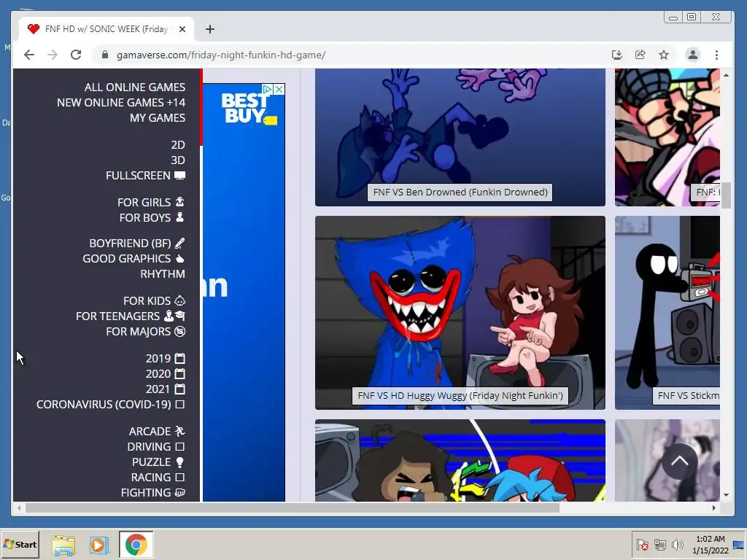Select the 3D category
Image resolution: width=747 pixels, height=560 pixels.
coord(178,160)
